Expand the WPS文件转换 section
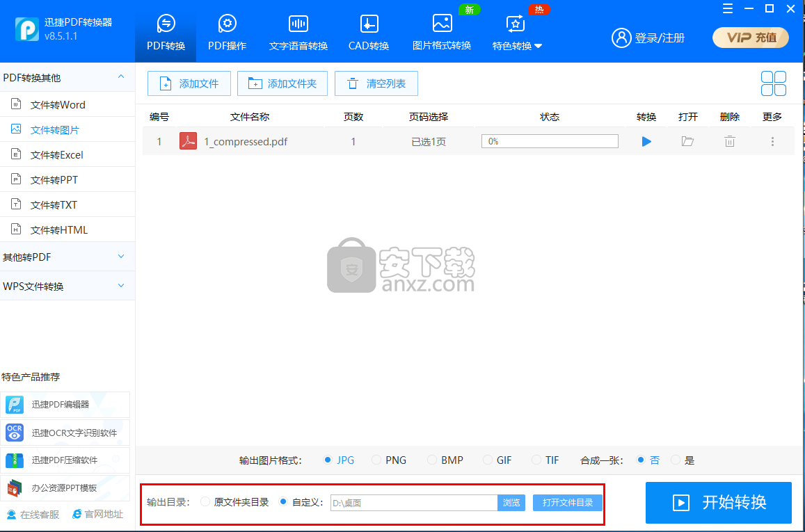The image size is (805, 532). [67, 287]
